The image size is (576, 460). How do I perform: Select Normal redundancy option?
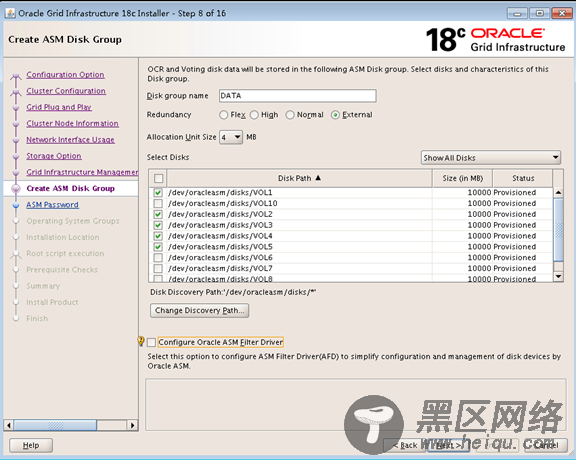pos(290,115)
